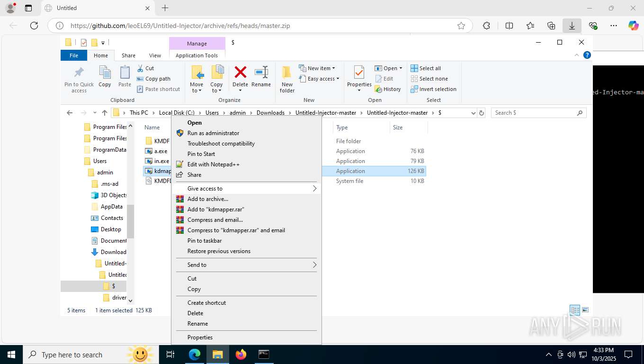Expand the Easy access dropdown
644x364 pixels.
320,79
